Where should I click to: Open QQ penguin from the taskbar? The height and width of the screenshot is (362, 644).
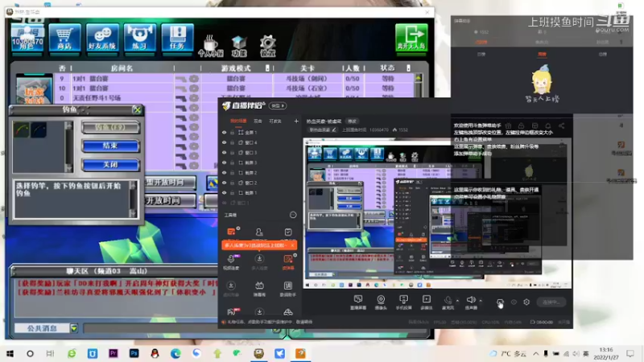155,353
